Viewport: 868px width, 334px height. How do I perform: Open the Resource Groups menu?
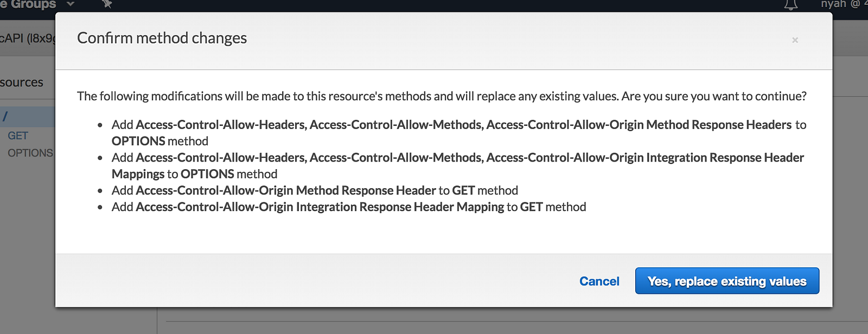coord(28,4)
